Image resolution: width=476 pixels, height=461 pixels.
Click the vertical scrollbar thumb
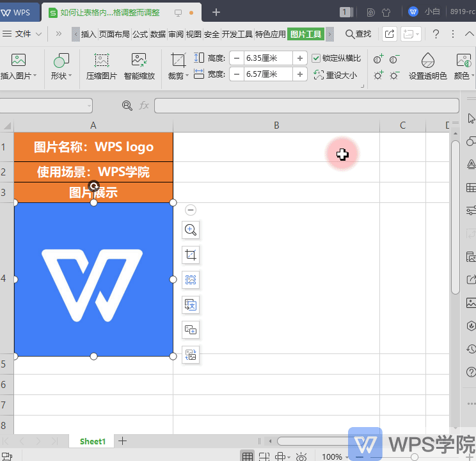pos(456,217)
